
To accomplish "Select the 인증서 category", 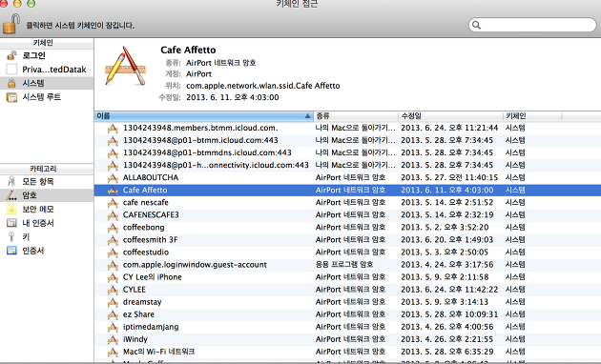I will (x=47, y=251).
